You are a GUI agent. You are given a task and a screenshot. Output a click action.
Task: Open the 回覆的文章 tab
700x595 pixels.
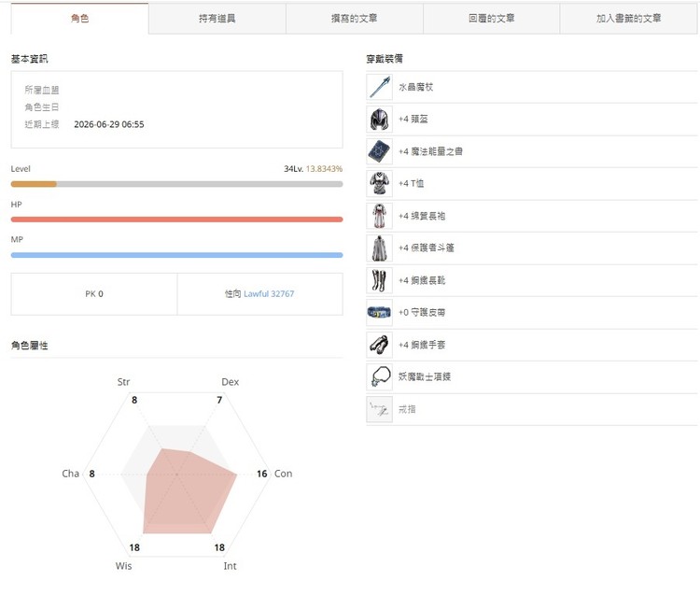tap(491, 19)
